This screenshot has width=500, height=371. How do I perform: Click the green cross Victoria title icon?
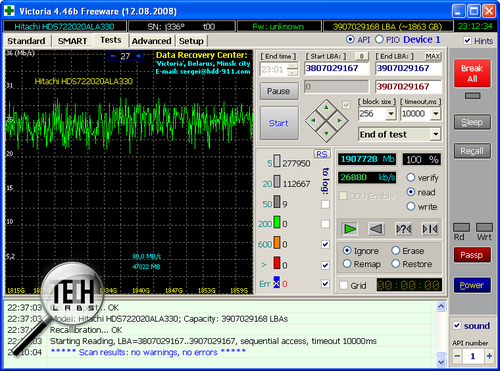click(x=9, y=11)
